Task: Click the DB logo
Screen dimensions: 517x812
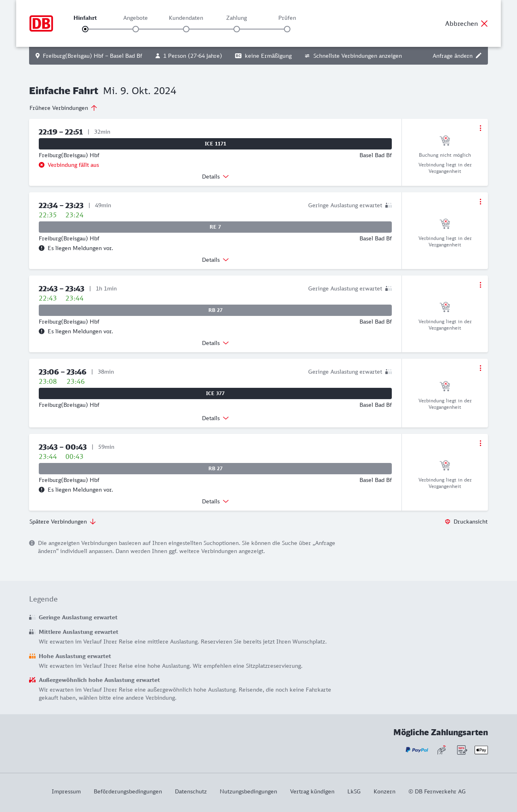Action: click(x=41, y=23)
